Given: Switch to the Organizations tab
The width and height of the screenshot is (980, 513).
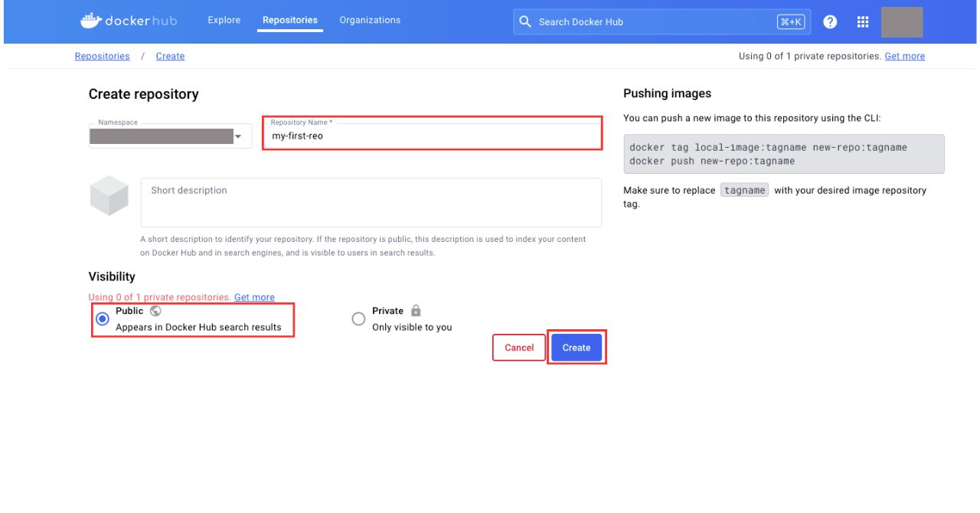Looking at the screenshot, I should coord(370,20).
